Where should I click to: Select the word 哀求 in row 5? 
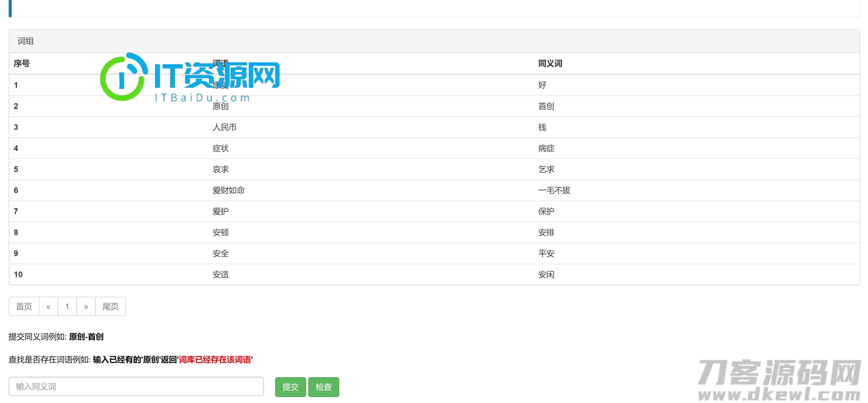(220, 169)
